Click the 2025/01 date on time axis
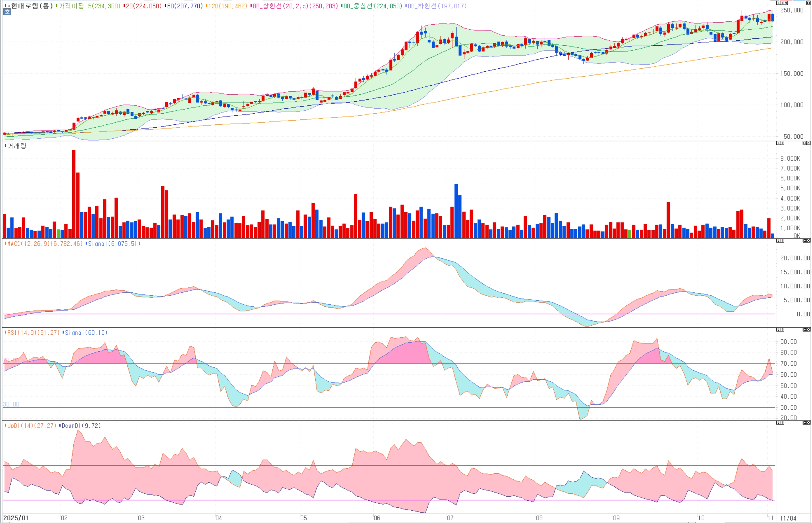Screen dimensions: 812x523 [x=16, y=518]
